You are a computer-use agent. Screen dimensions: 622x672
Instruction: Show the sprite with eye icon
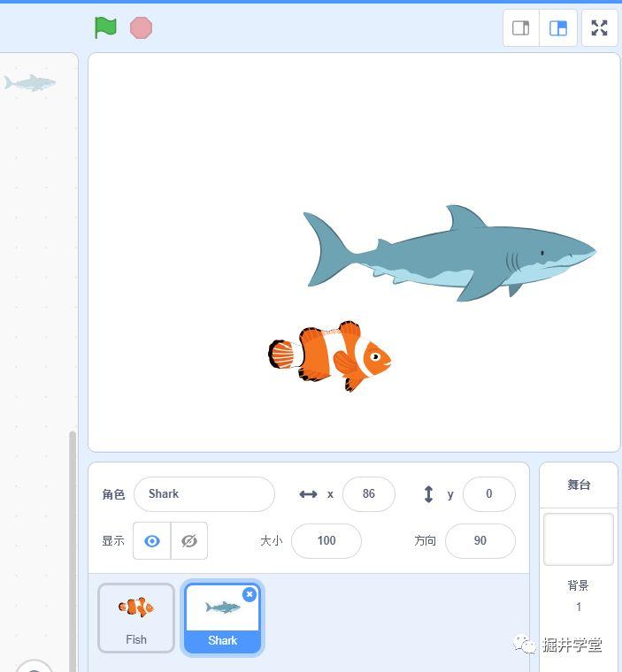pyautogui.click(x=152, y=541)
